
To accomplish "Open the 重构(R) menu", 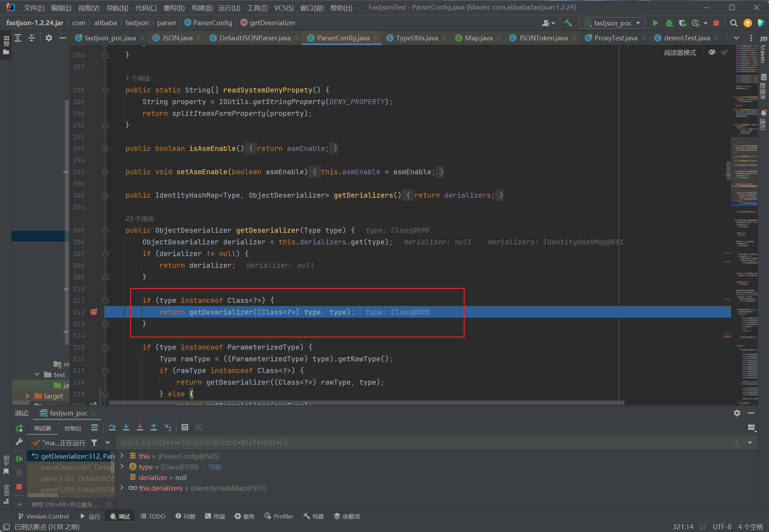I will click(x=174, y=8).
